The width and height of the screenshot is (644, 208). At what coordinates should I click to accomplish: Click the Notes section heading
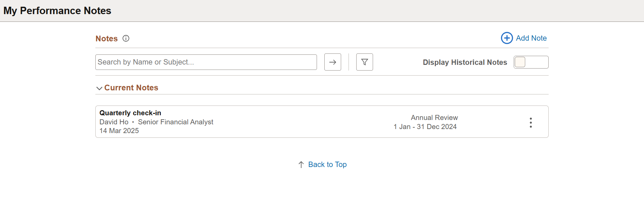coord(106,39)
